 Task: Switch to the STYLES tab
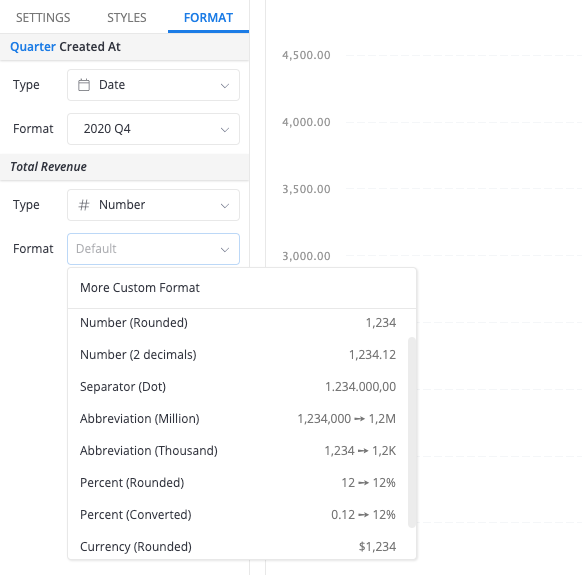click(127, 17)
